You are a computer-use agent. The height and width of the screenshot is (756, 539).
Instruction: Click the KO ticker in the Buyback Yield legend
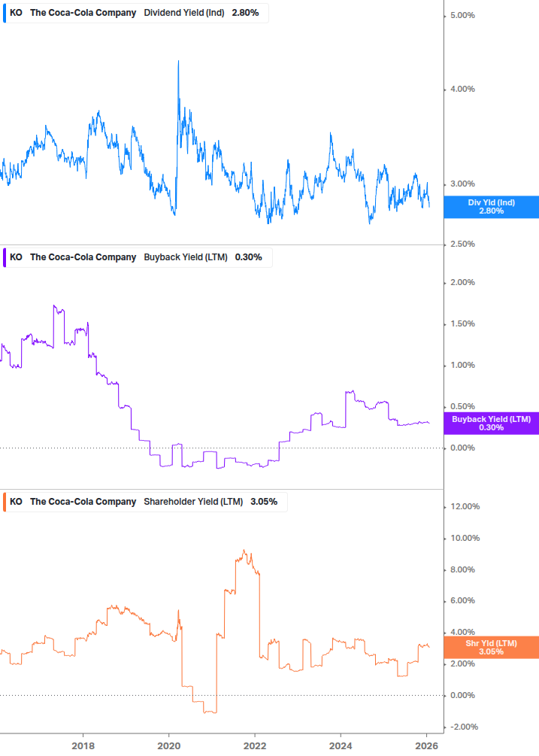coord(16,257)
